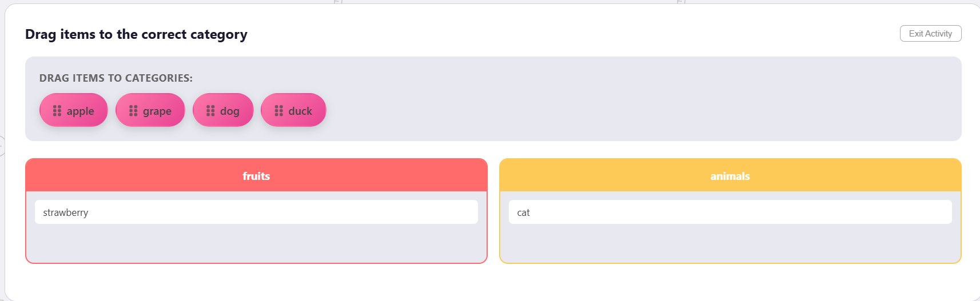Click empty tray space right of duck chip
This screenshot has width=980, height=301.
click(629, 111)
